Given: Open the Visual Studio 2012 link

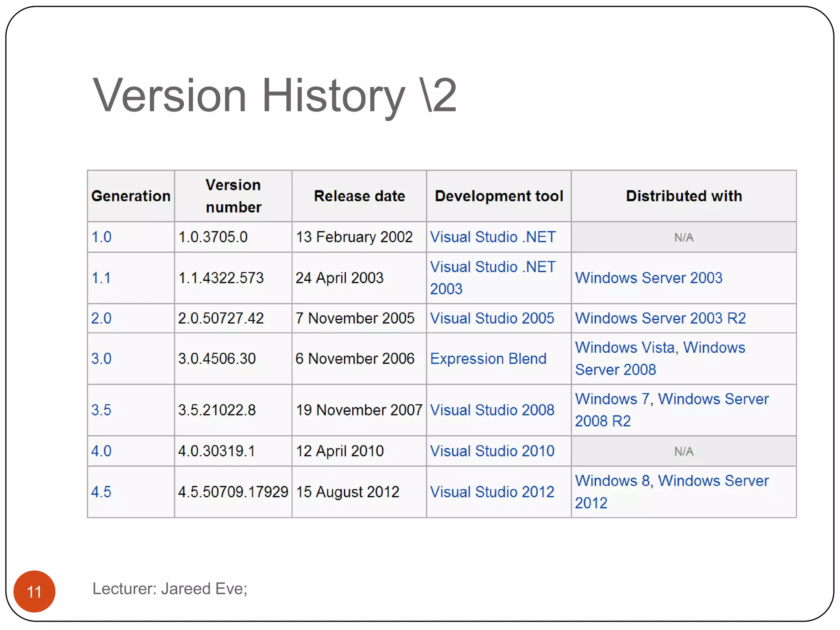Looking at the screenshot, I should [492, 492].
